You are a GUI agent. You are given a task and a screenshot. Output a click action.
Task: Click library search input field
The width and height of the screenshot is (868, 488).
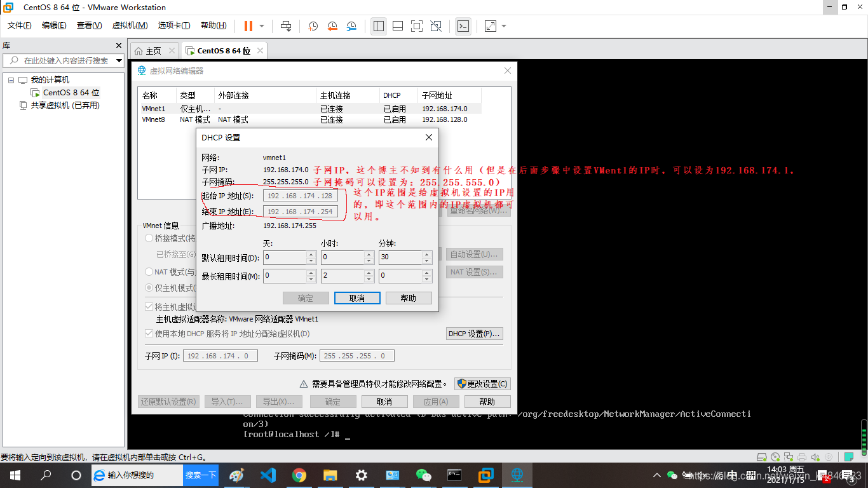pyautogui.click(x=64, y=61)
